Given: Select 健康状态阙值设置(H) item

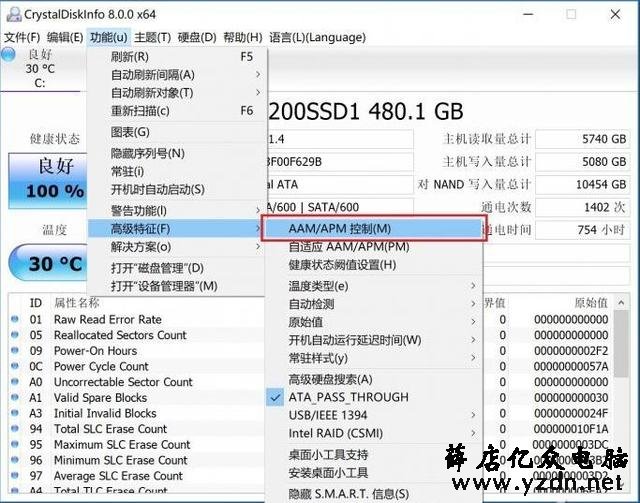Looking at the screenshot, I should [x=373, y=265].
